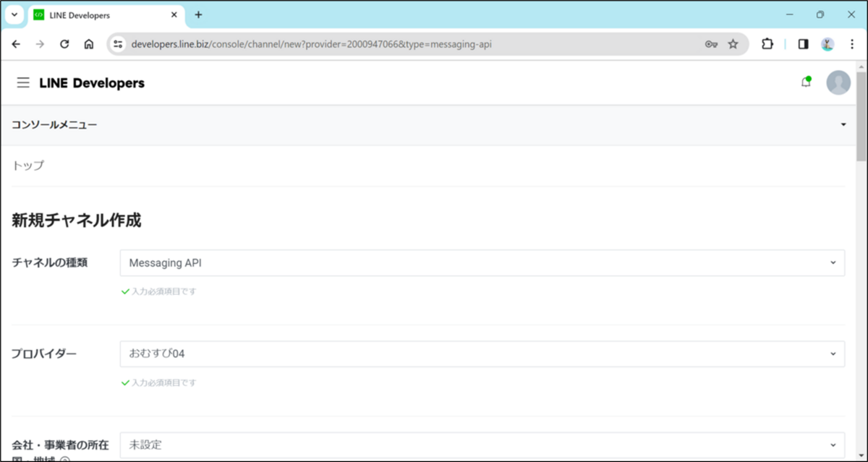Open a new browser tab
Viewport: 868px width, 462px height.
tap(198, 14)
